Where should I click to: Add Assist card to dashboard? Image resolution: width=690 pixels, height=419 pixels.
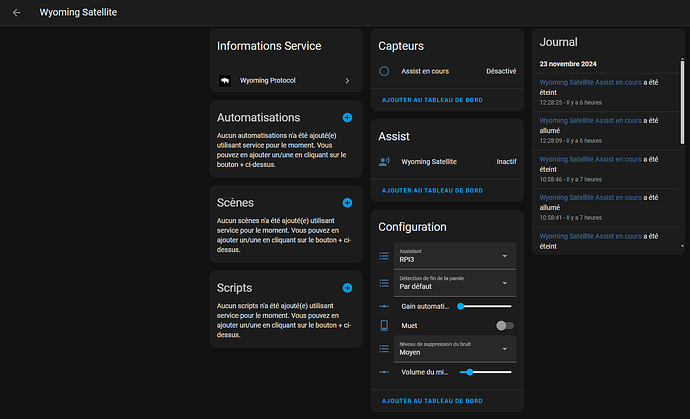point(432,191)
